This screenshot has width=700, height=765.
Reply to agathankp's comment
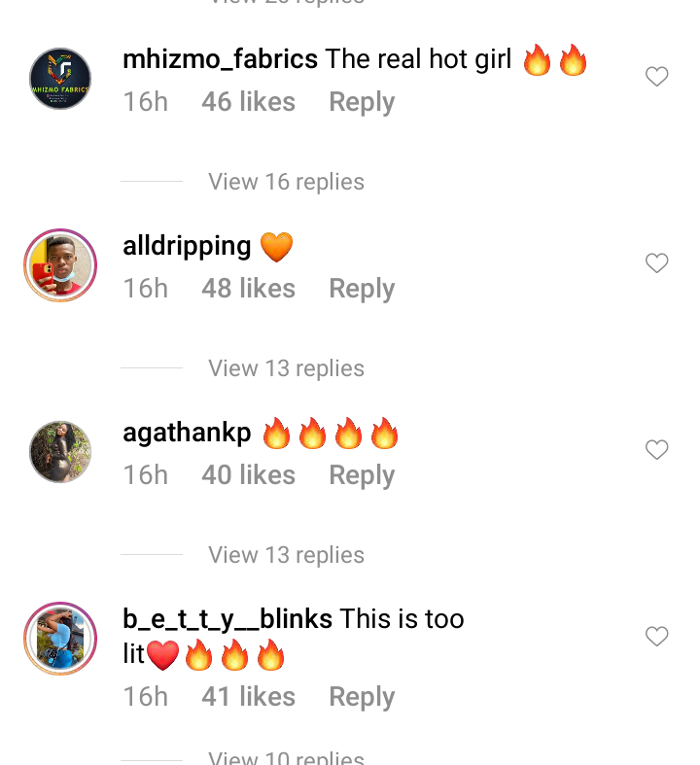click(x=362, y=475)
